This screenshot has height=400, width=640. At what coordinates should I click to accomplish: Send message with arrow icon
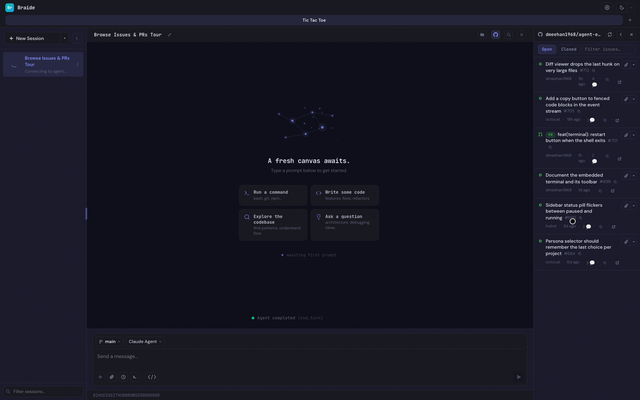(x=518, y=377)
